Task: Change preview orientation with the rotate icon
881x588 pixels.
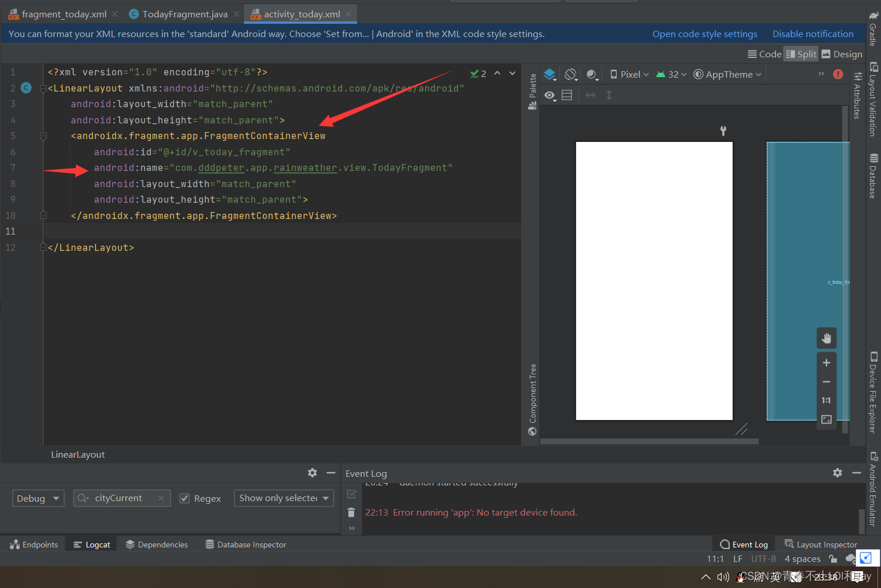Action: click(571, 74)
